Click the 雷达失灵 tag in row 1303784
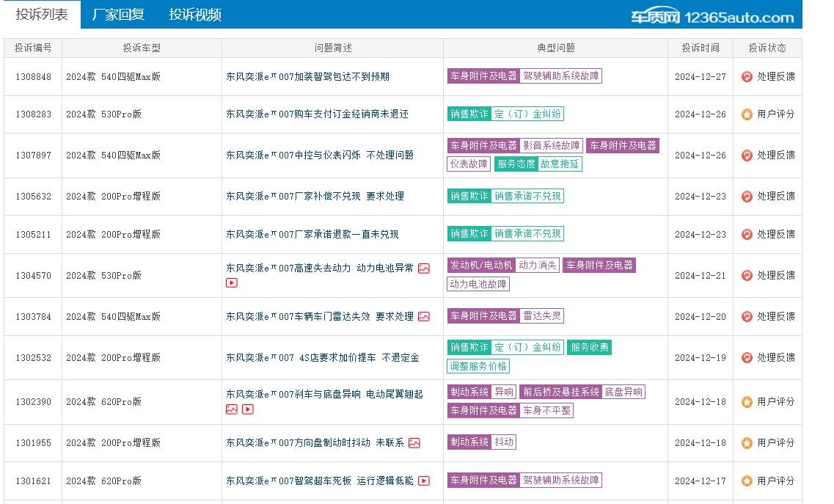Screen dimensions: 834x504 [x=541, y=316]
